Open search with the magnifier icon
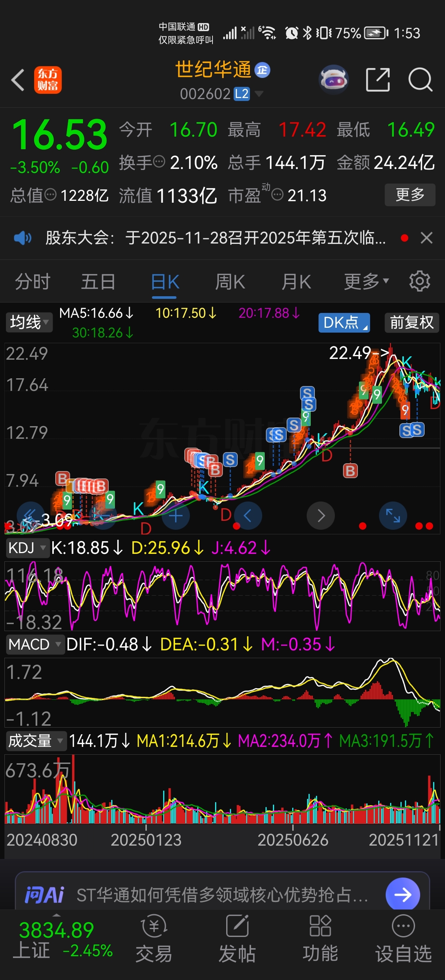 [x=420, y=80]
